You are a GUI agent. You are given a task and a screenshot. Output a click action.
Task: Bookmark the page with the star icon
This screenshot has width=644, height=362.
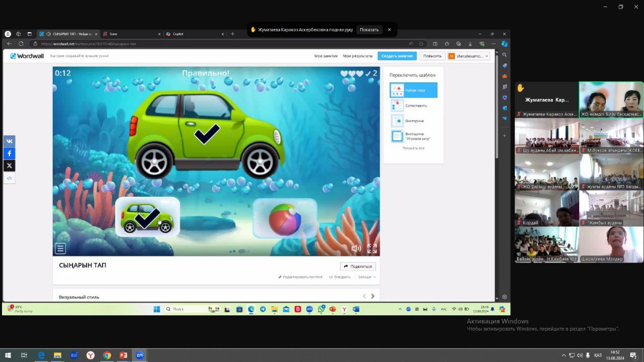[x=422, y=44]
